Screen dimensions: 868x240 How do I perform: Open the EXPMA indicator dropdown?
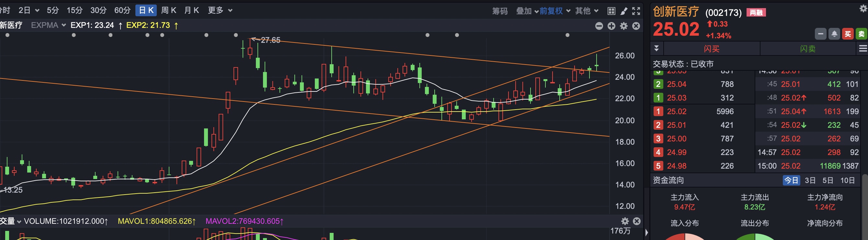48,25
